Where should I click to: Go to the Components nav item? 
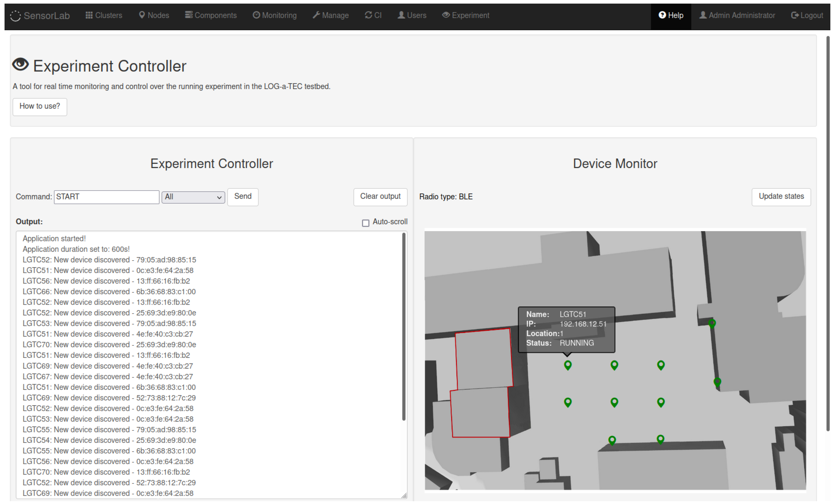[x=211, y=15]
